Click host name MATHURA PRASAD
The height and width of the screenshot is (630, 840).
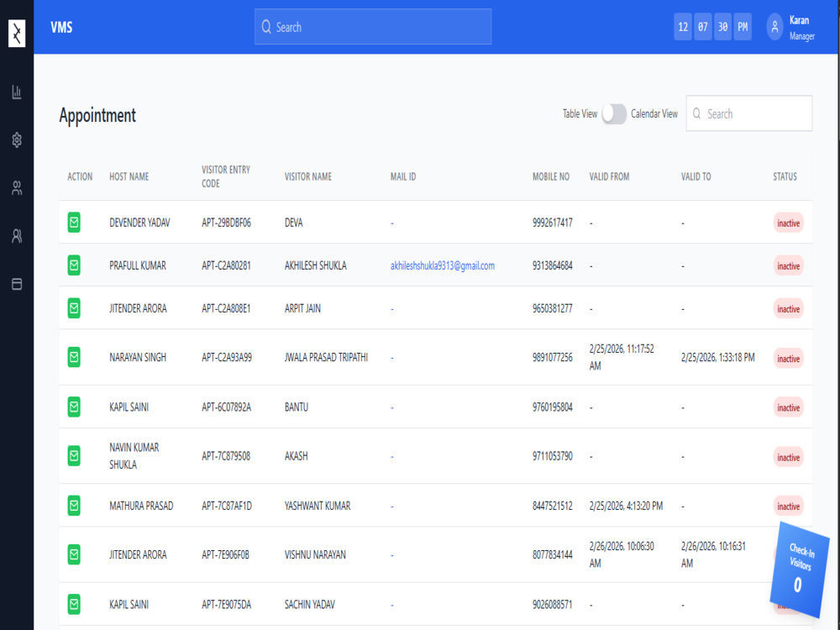pyautogui.click(x=141, y=506)
